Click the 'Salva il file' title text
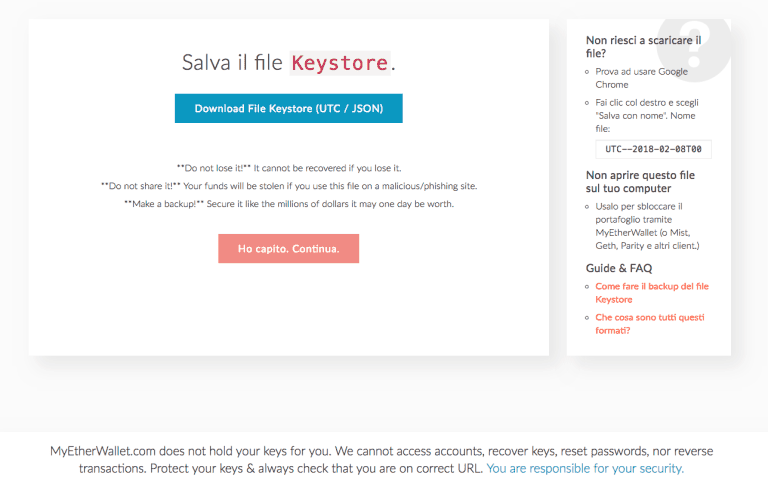768x481 pixels. [x=232, y=63]
